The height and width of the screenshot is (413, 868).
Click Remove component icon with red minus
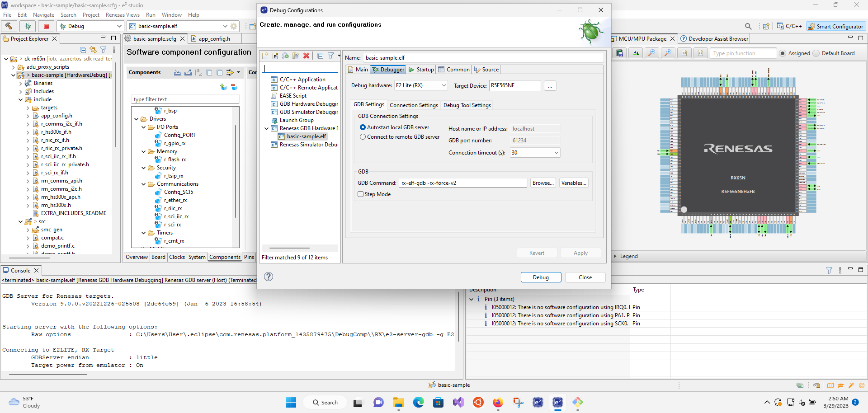[234, 87]
